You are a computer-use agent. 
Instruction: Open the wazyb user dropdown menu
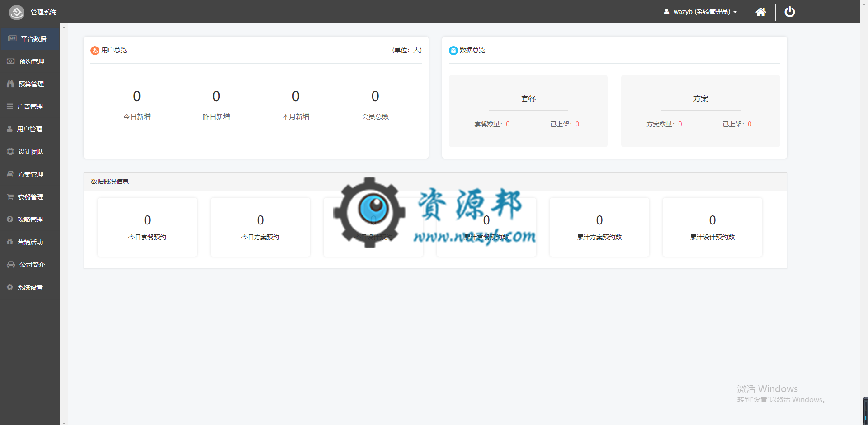(x=700, y=12)
